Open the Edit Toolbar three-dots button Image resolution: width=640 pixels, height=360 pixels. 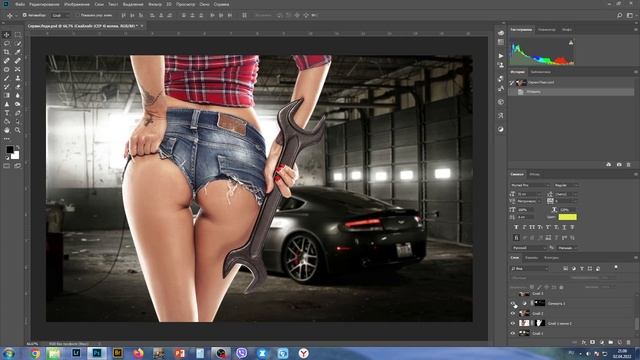pyautogui.click(x=7, y=139)
